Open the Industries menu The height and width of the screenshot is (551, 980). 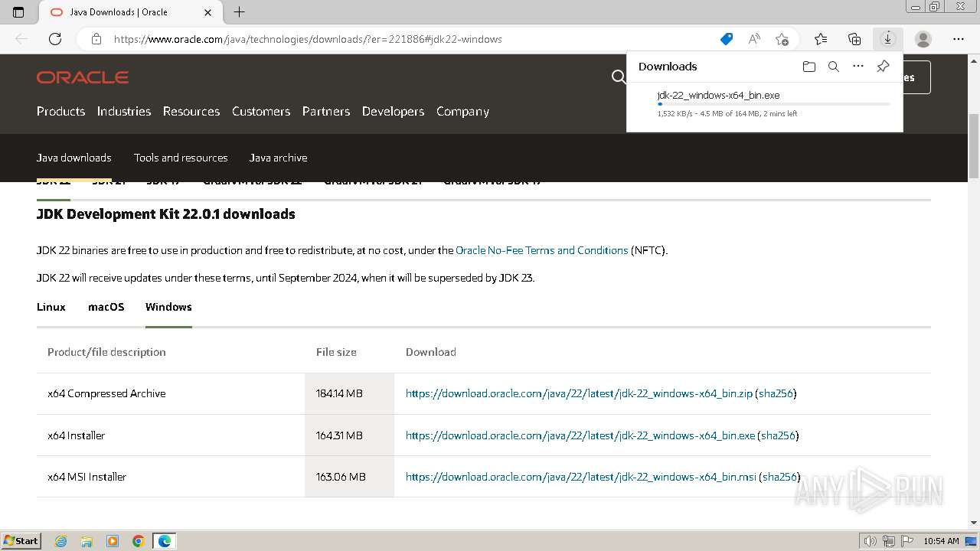coord(124,111)
